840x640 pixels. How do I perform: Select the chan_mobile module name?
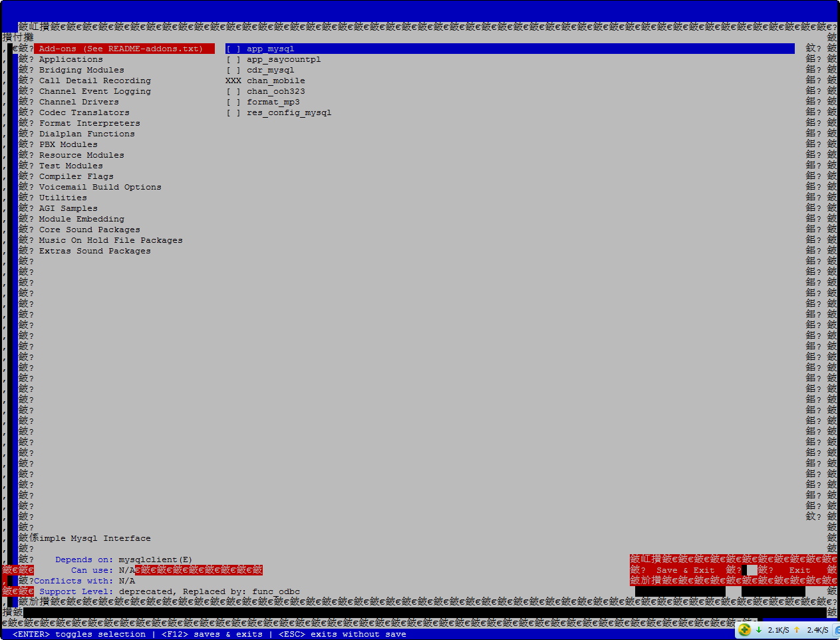[276, 80]
